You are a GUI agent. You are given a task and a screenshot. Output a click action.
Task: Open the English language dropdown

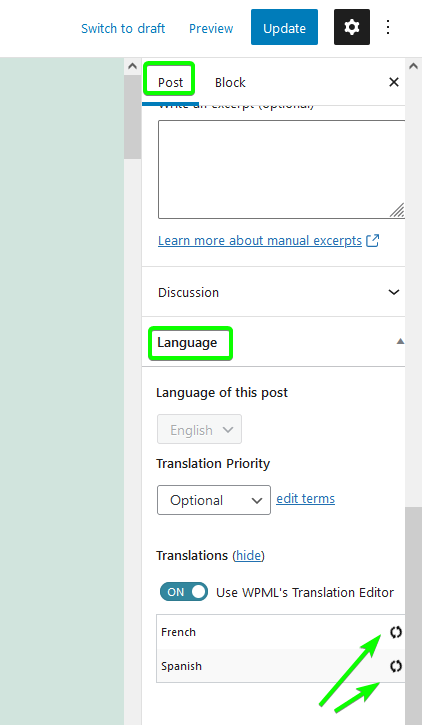(199, 430)
